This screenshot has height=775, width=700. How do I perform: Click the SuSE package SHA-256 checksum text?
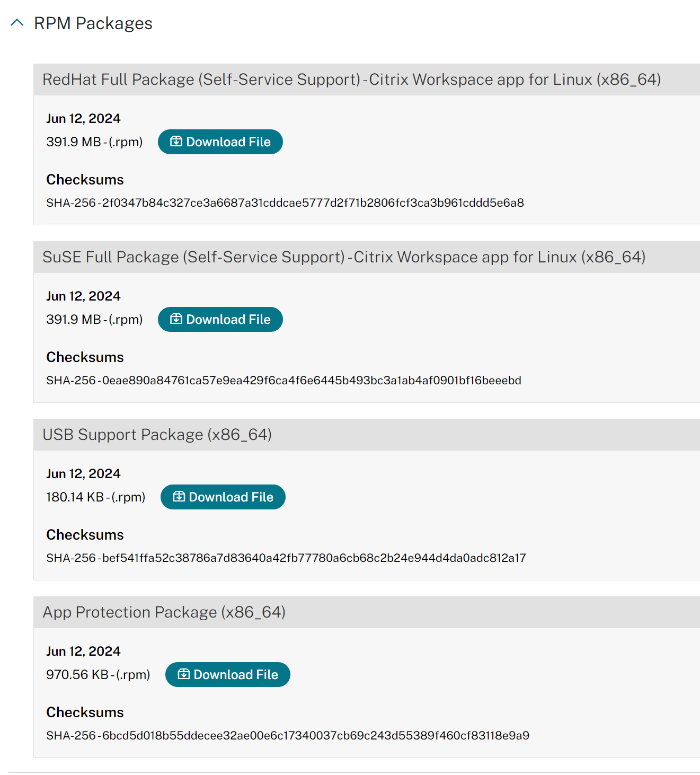pos(283,381)
